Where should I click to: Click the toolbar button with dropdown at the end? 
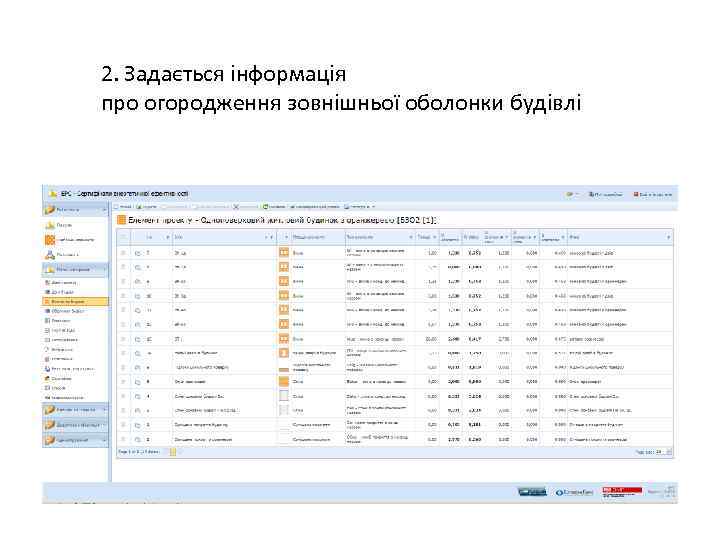pyautogui.click(x=360, y=207)
